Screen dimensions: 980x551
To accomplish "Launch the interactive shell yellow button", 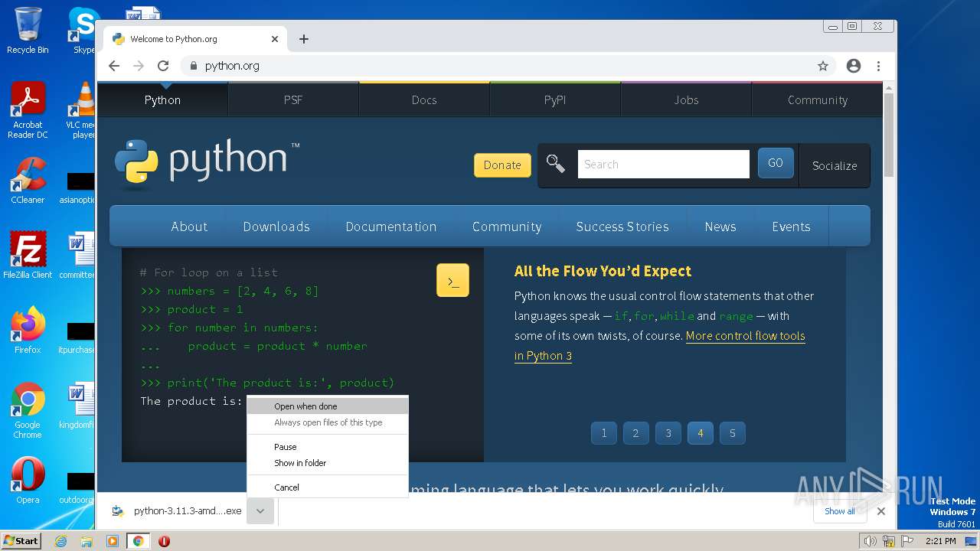I will click(452, 281).
